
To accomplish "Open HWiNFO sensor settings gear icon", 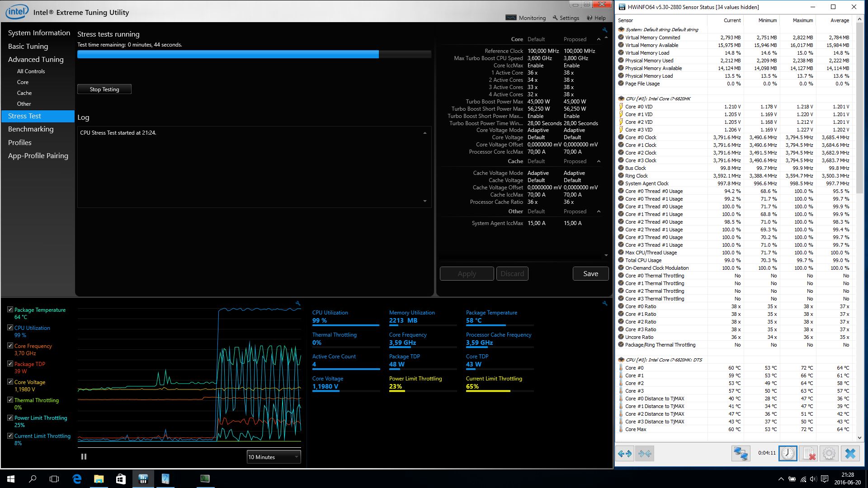I will point(829,453).
